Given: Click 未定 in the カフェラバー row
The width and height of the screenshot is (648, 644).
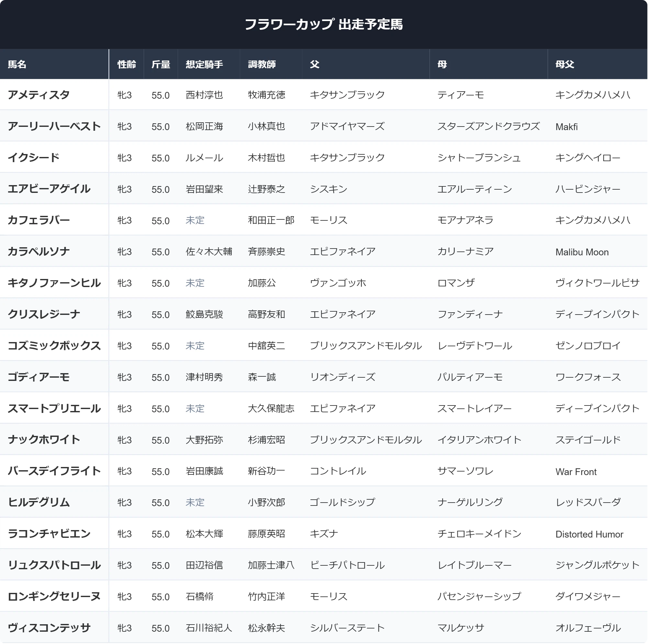Looking at the screenshot, I should coord(195,220).
